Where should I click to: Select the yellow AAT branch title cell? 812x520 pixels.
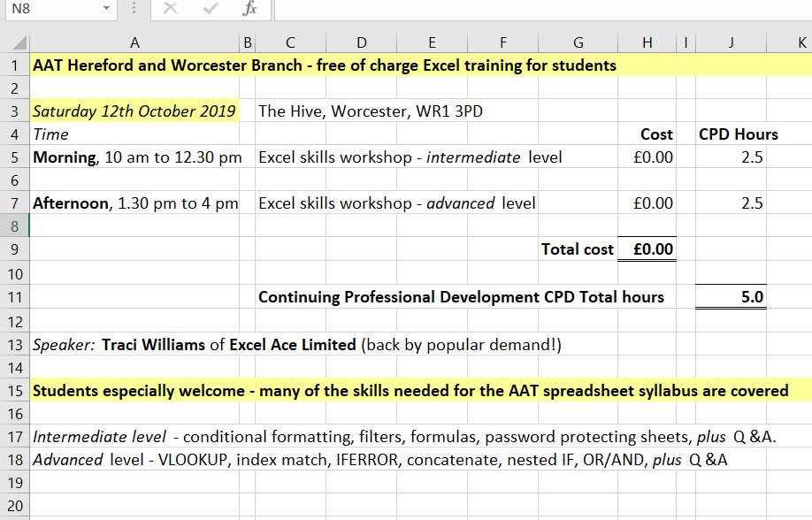coord(134,65)
